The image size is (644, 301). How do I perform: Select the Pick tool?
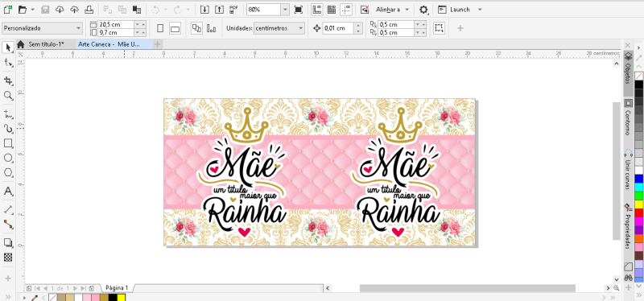pyautogui.click(x=8, y=47)
